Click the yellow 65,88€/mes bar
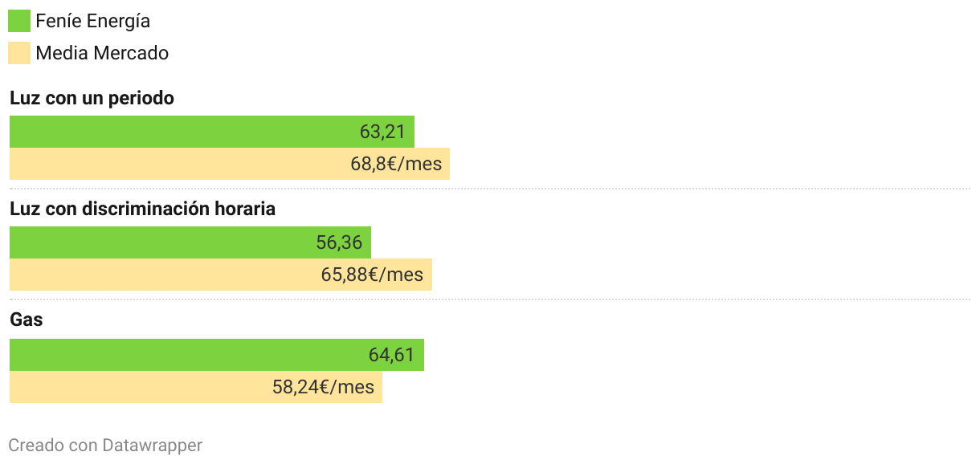Viewport: 980px width, 464px height. (221, 275)
